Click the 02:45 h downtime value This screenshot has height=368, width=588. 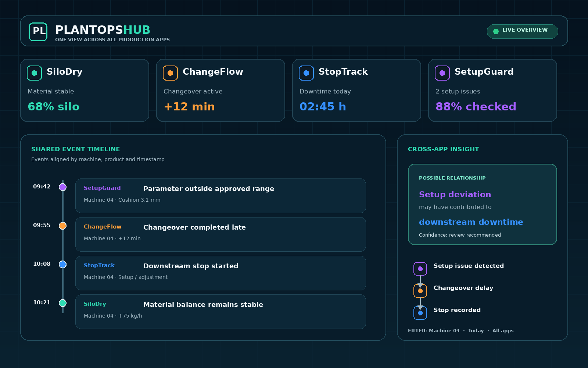click(323, 107)
